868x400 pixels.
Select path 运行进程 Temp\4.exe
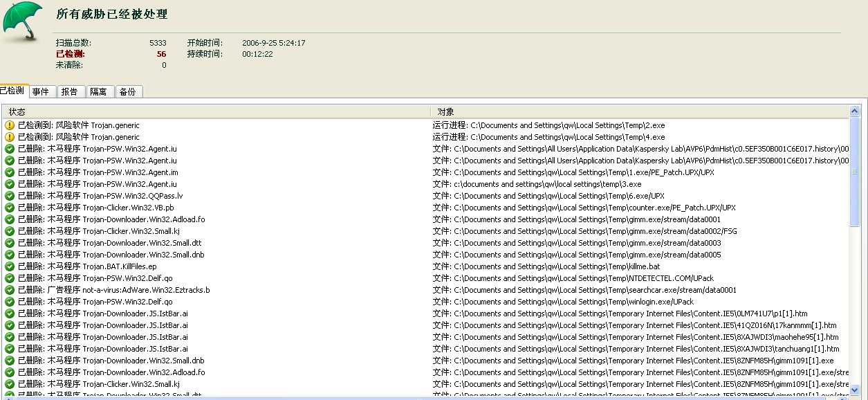[x=549, y=137]
